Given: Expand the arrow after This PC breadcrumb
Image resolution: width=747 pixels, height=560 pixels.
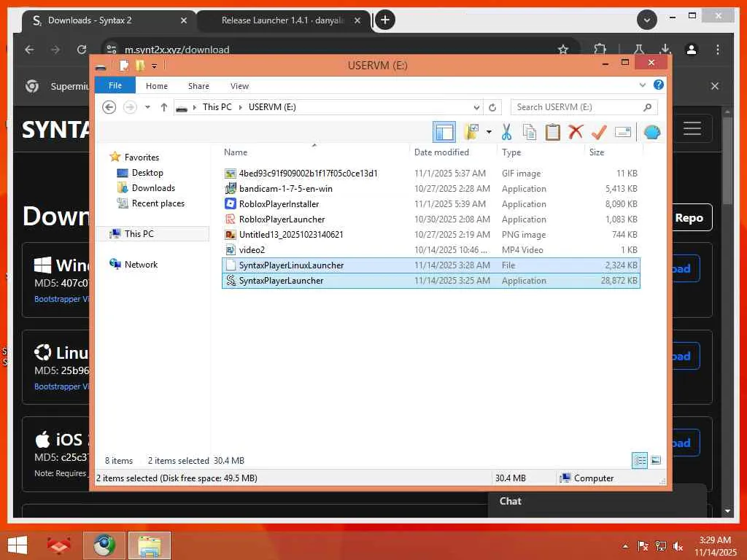Looking at the screenshot, I should 240,107.
